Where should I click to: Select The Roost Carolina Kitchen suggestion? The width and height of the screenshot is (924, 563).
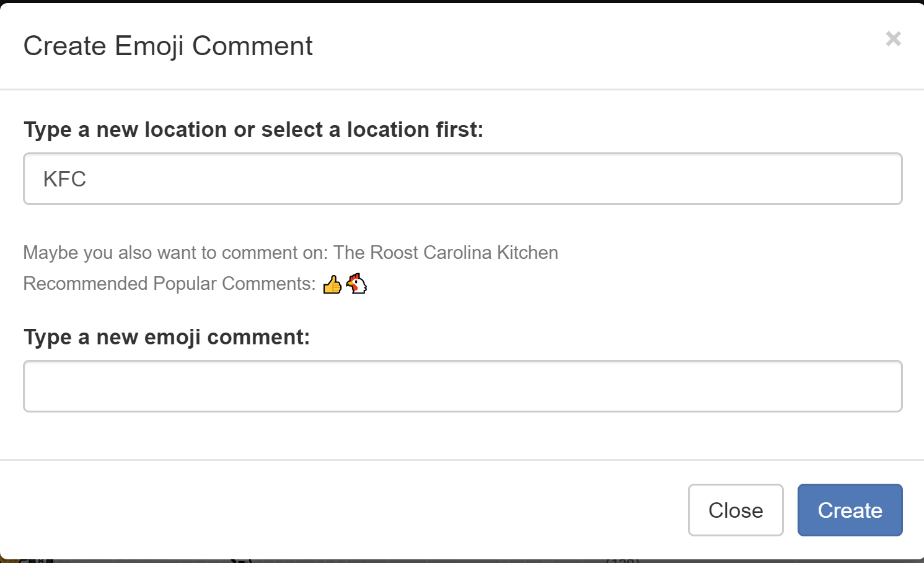tap(446, 253)
